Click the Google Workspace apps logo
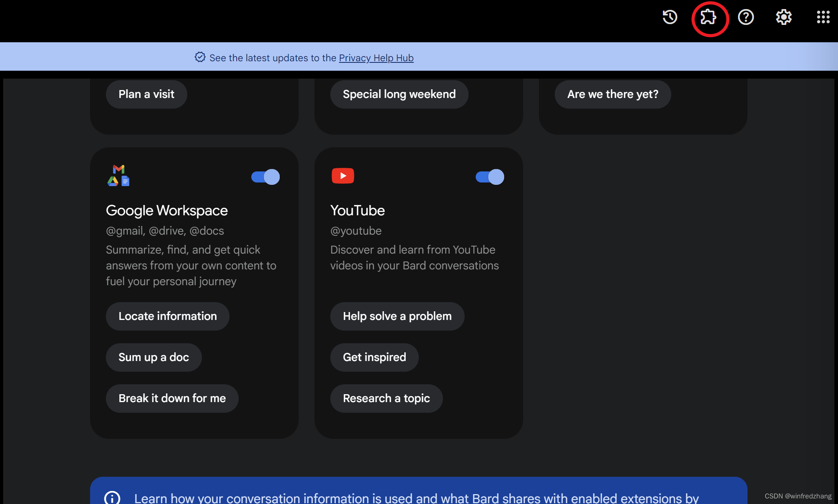Screen dimensions: 838x504 tap(119, 175)
